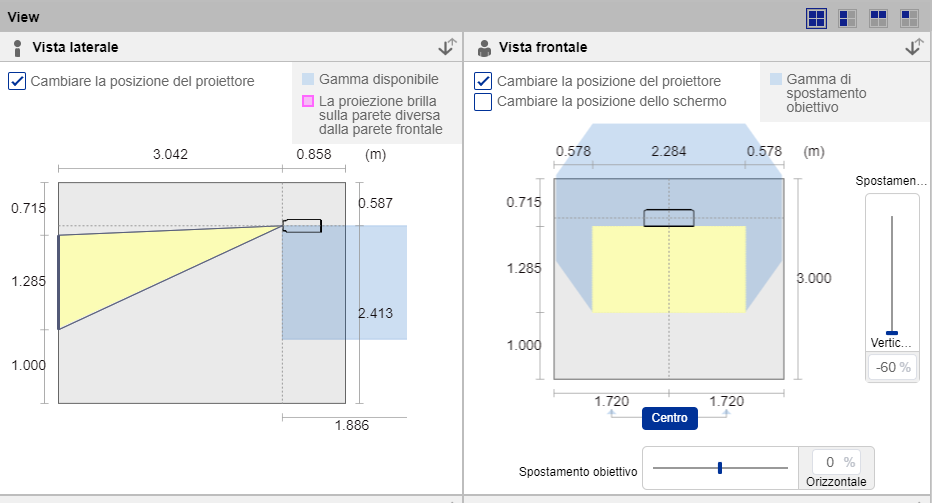Click the person icon beside Vista laterale
Viewport: 940px width, 503px height.
tap(17, 48)
